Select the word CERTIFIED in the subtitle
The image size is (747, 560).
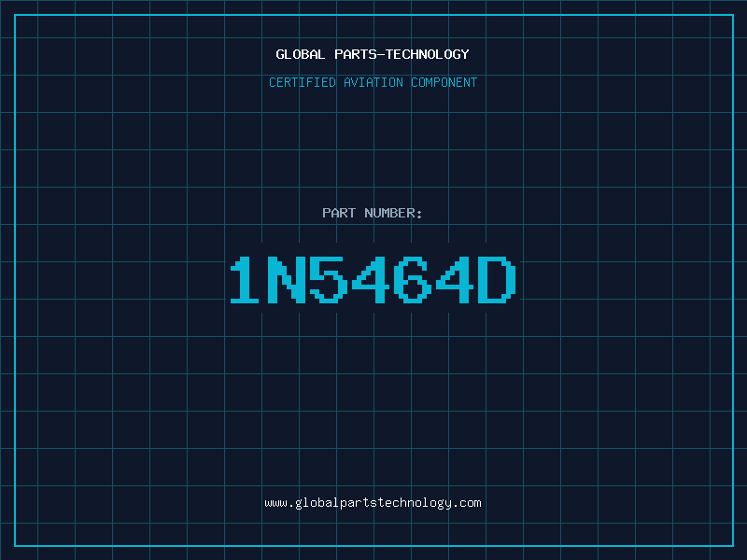click(303, 82)
